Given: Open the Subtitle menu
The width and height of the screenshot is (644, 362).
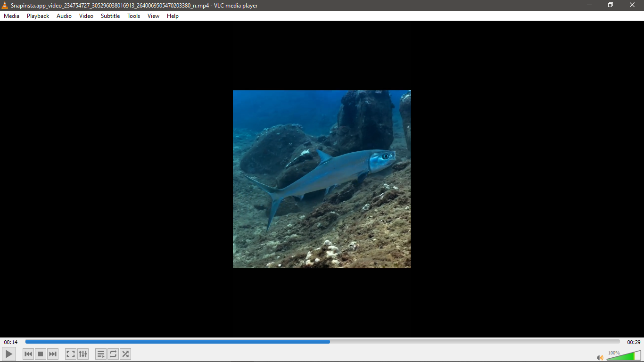Looking at the screenshot, I should point(110,16).
